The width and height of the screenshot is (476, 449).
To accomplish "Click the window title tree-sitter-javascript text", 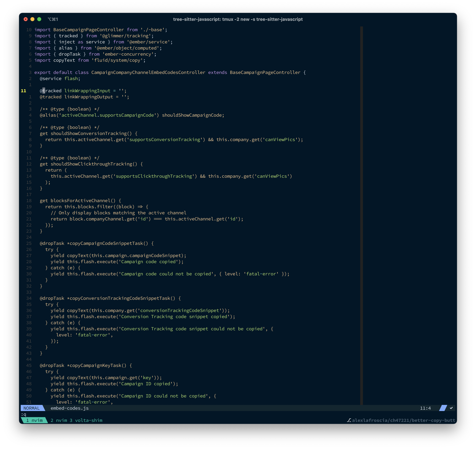I will click(238, 19).
